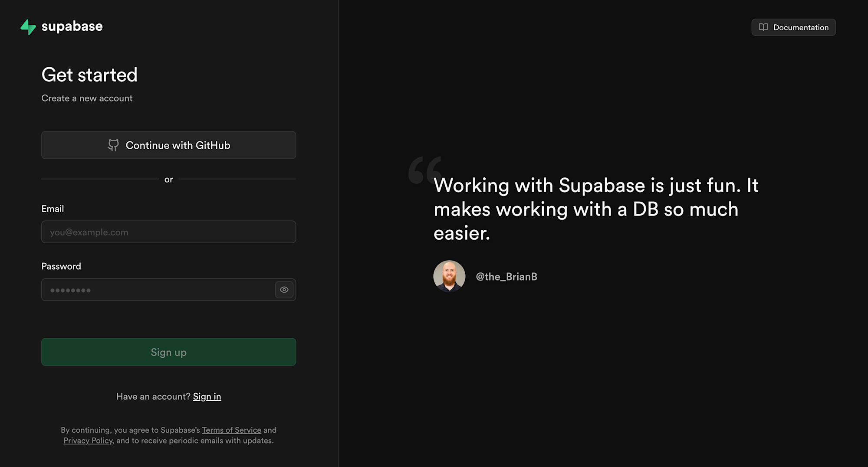Click the GitHub octocat icon
868x467 pixels.
[x=113, y=145]
